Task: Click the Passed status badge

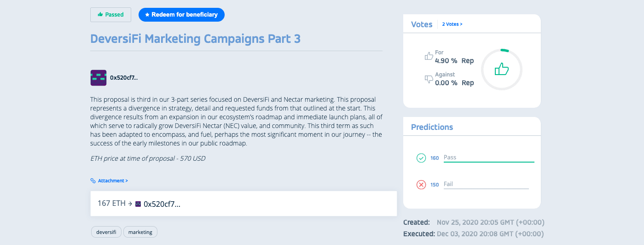Action: [110, 15]
